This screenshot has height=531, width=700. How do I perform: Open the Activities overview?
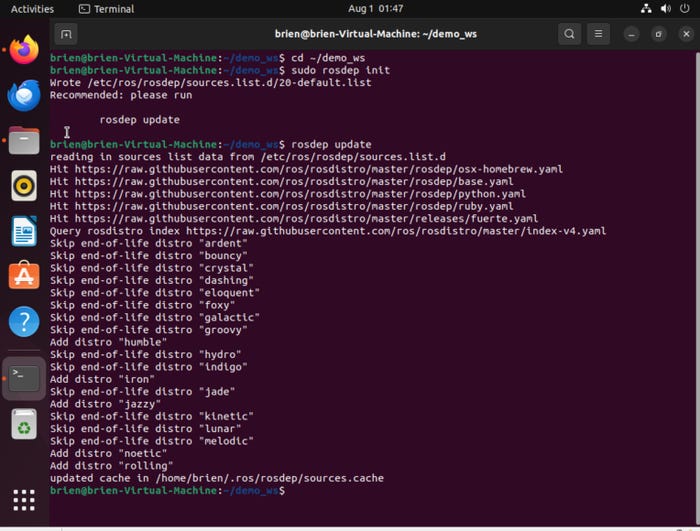(x=32, y=9)
